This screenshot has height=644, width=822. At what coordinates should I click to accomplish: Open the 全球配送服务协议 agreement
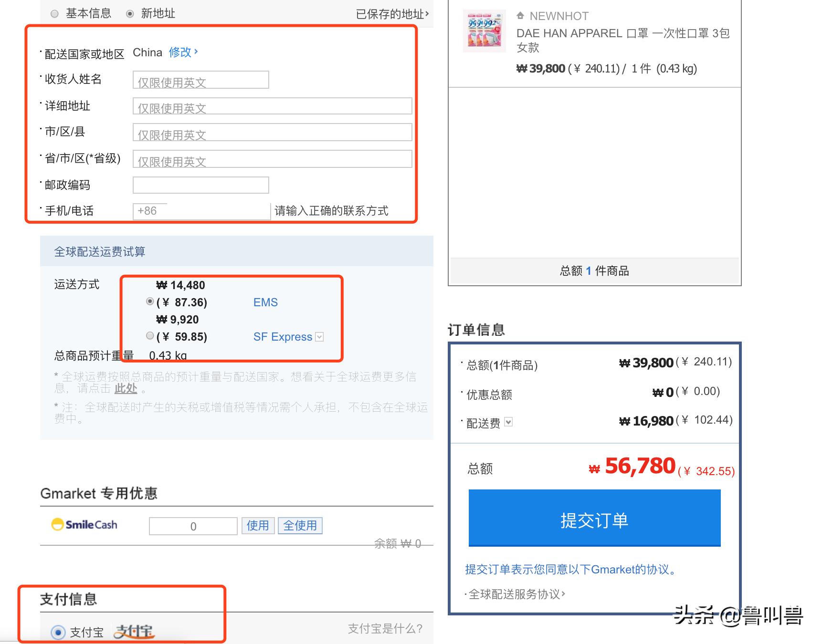click(x=515, y=593)
